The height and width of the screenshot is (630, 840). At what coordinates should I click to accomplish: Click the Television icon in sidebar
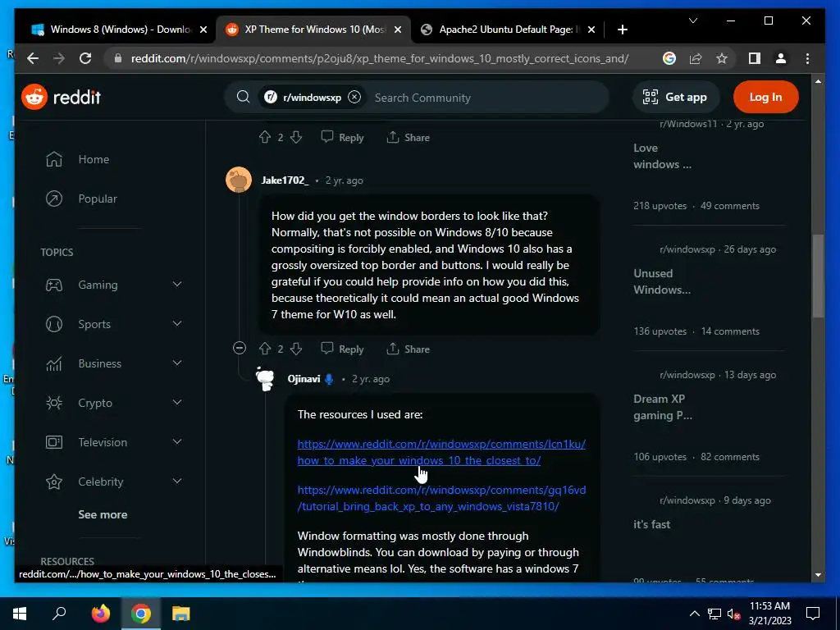(53, 442)
